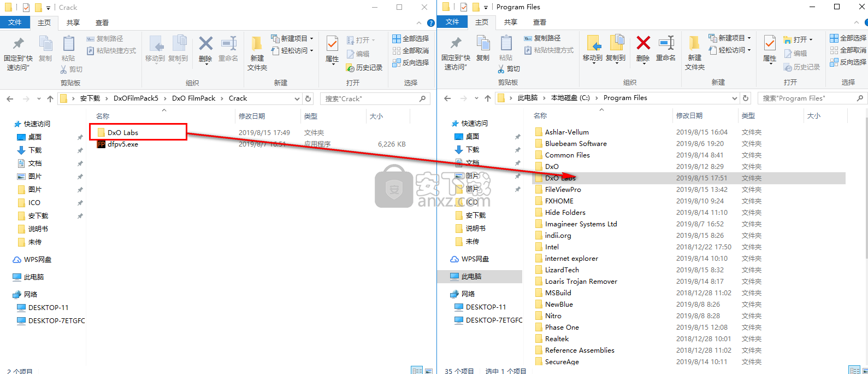The height and width of the screenshot is (374, 868).
Task: Select DESKTOP-7ETGFC in Crack window sidebar
Action: (x=56, y=321)
